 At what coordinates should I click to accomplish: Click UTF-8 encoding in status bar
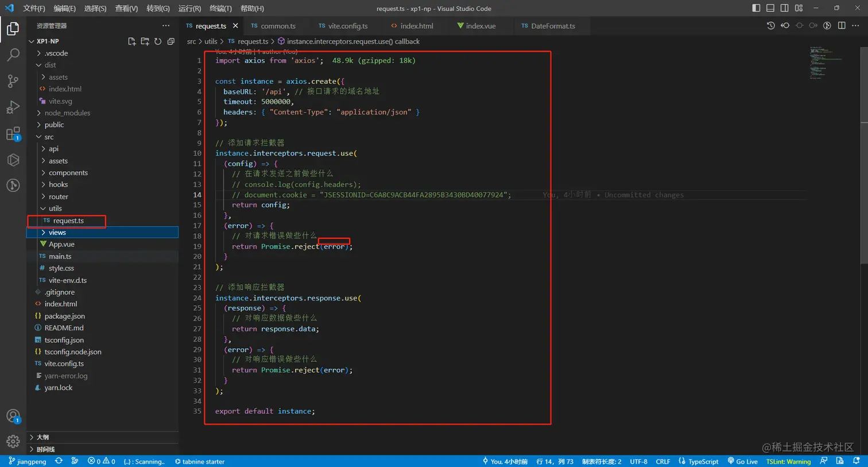[x=638, y=461]
